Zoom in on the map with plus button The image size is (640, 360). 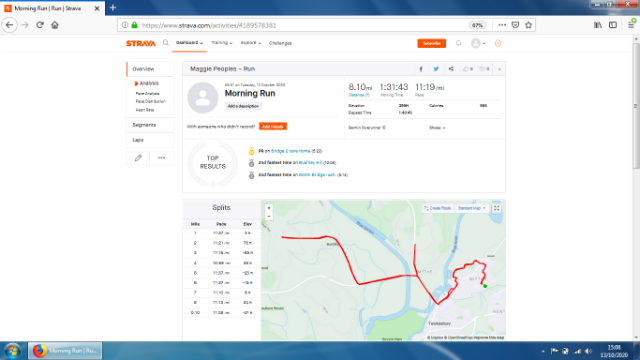pos(269,208)
